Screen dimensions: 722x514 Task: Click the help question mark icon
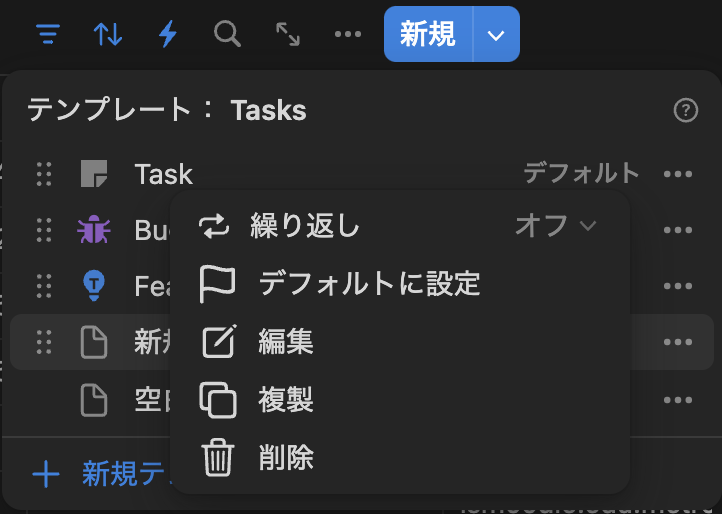(x=686, y=111)
